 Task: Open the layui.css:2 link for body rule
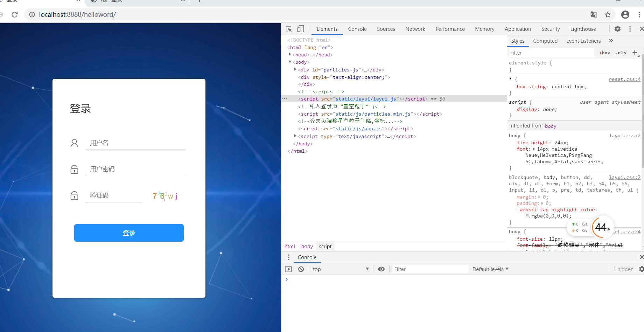(625, 136)
